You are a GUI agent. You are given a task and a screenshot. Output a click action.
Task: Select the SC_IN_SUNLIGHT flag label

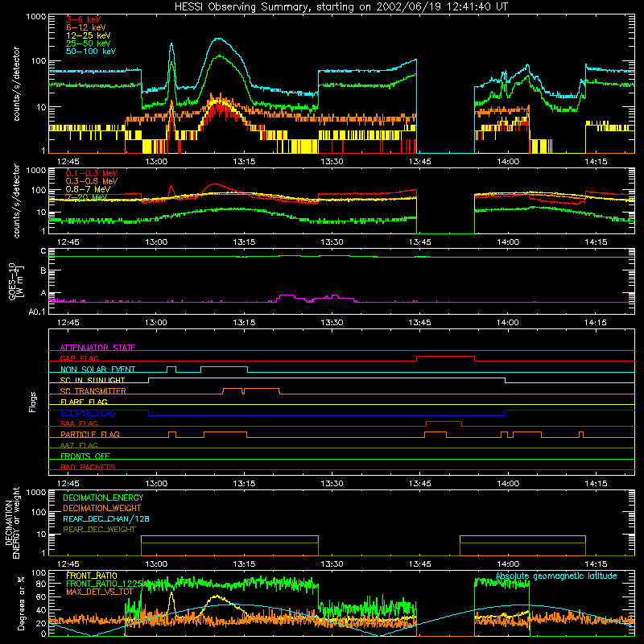pyautogui.click(x=93, y=380)
